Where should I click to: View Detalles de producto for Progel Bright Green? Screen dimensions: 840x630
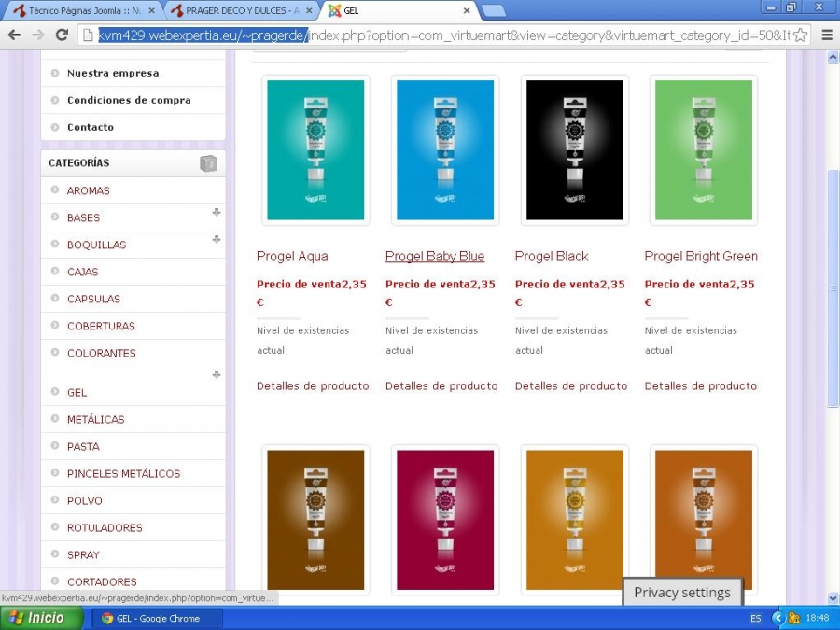[701, 386]
